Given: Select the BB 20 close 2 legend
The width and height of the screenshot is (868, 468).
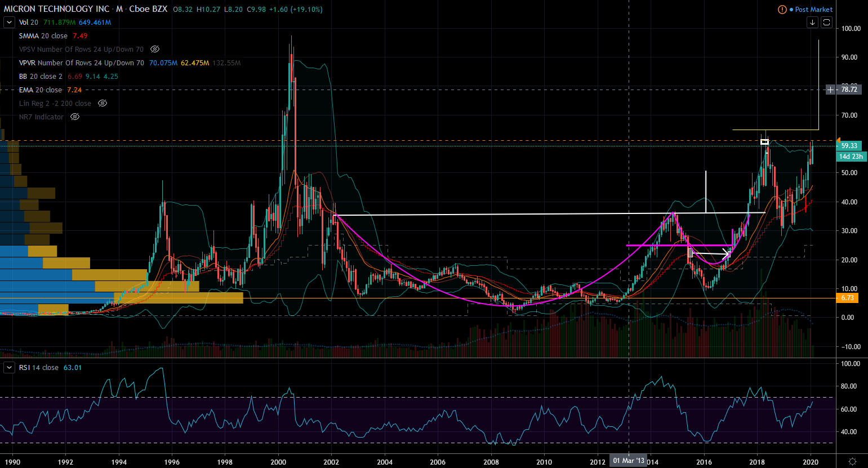Looking at the screenshot, I should pyautogui.click(x=41, y=77).
